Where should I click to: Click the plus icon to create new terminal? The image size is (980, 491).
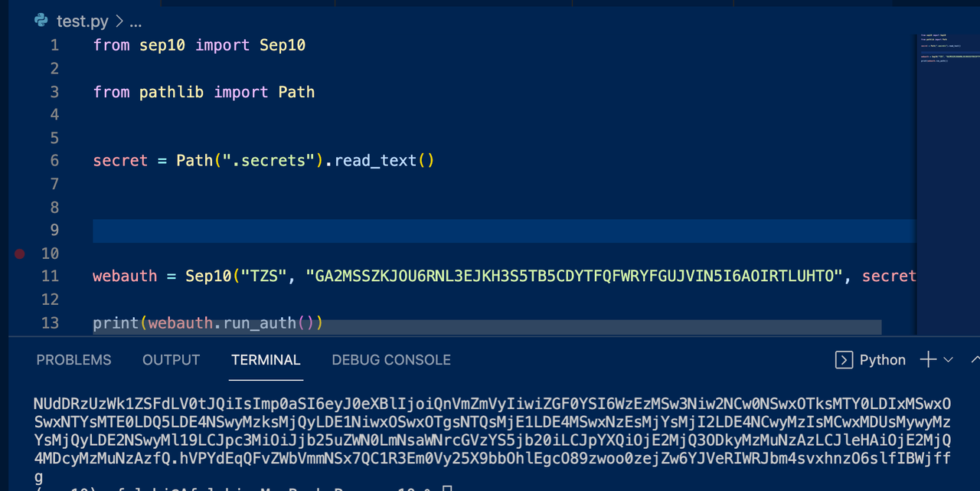926,359
